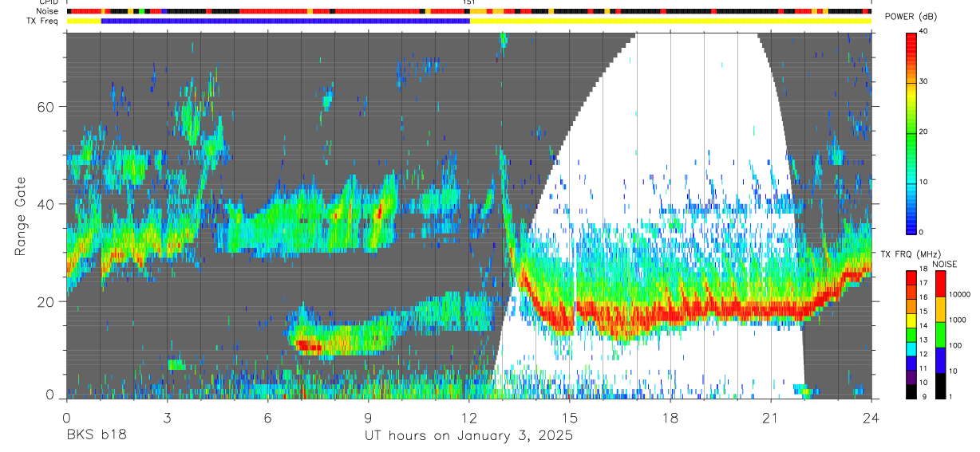This screenshot has width=980, height=452.
Task: Click the rainbow POWER color bar
Action: (x=912, y=132)
